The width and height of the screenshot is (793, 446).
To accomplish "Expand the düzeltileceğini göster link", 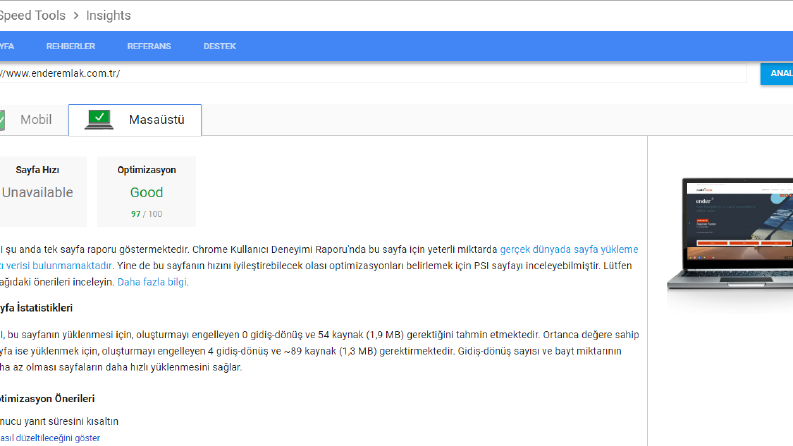I will coord(50,438).
